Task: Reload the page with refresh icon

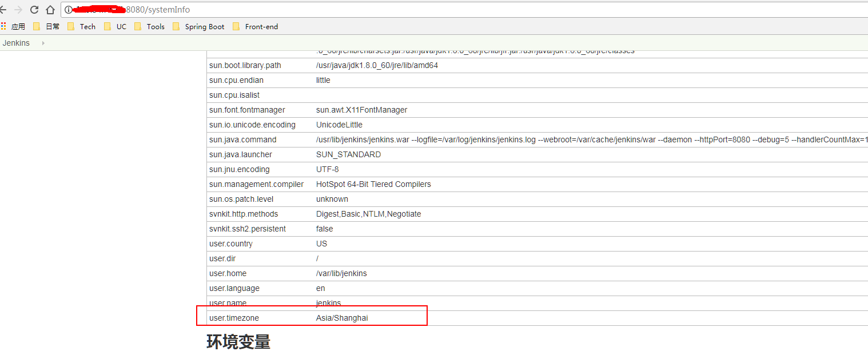Action: point(34,10)
